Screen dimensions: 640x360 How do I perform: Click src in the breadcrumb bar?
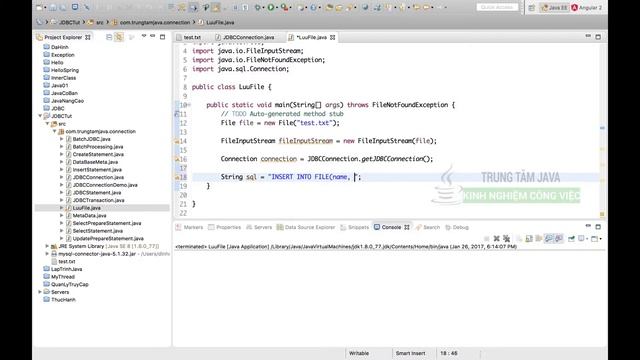tap(100, 22)
